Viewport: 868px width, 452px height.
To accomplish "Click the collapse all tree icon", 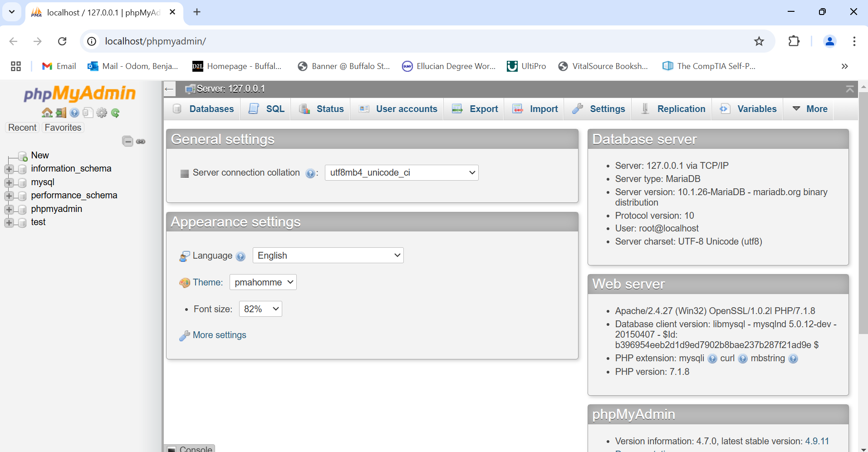I will point(128,141).
